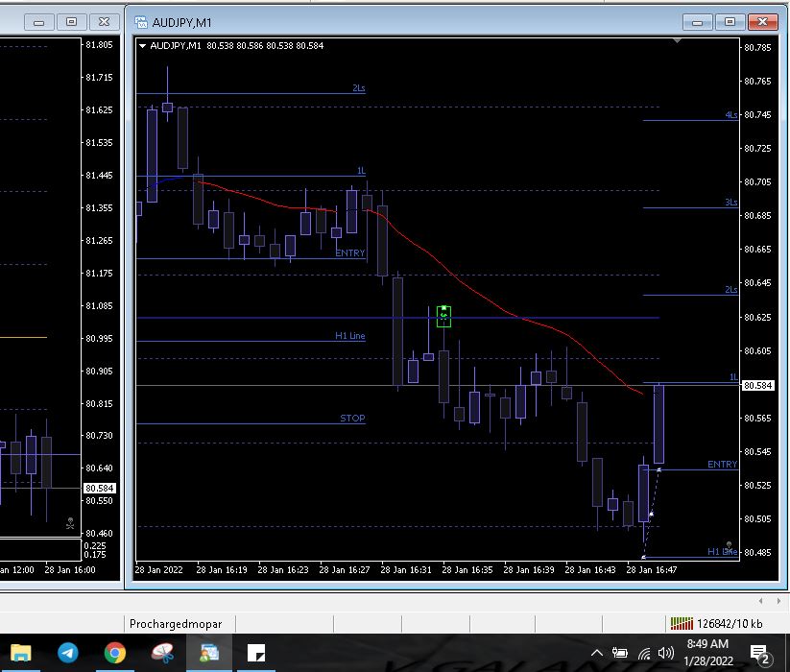This screenshot has height=672, width=790.
Task: Select the top-left 2Ls line label
Action: click(359, 88)
